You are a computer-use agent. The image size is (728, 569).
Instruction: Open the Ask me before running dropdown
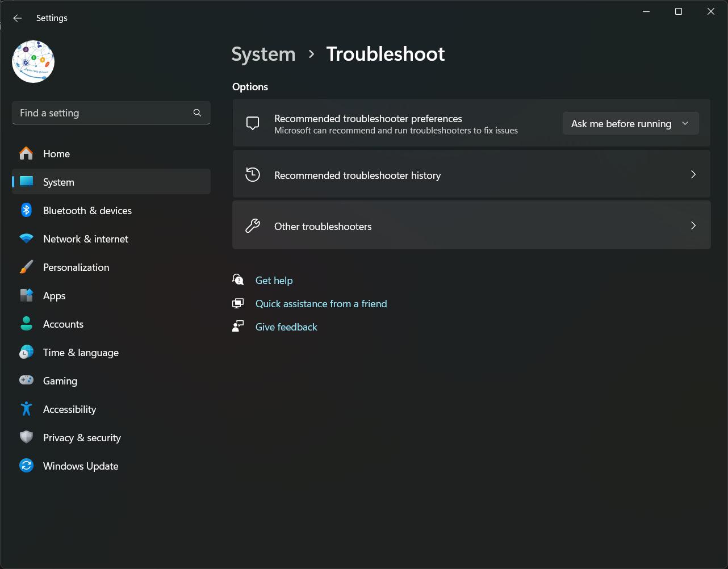(630, 123)
